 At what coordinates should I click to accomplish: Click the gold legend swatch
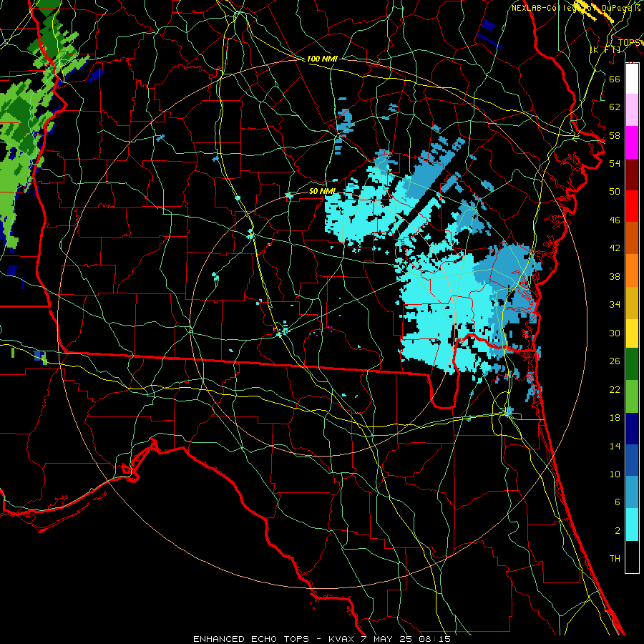[x=632, y=301]
